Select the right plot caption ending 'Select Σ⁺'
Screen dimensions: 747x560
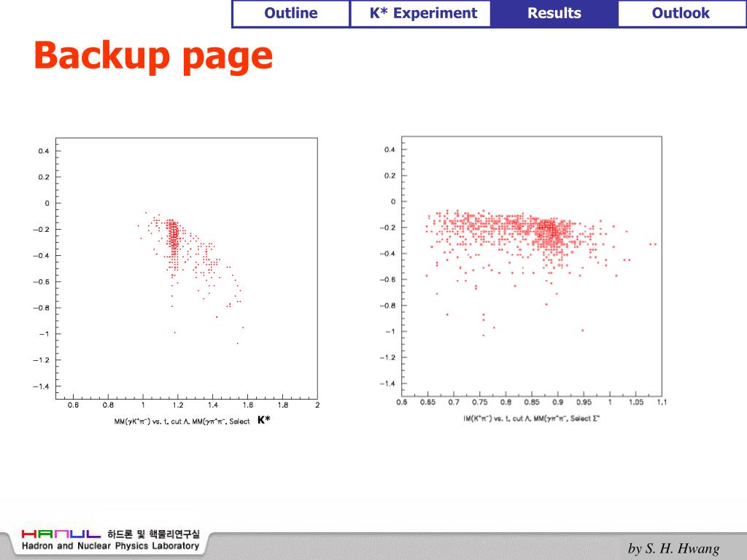(x=532, y=419)
